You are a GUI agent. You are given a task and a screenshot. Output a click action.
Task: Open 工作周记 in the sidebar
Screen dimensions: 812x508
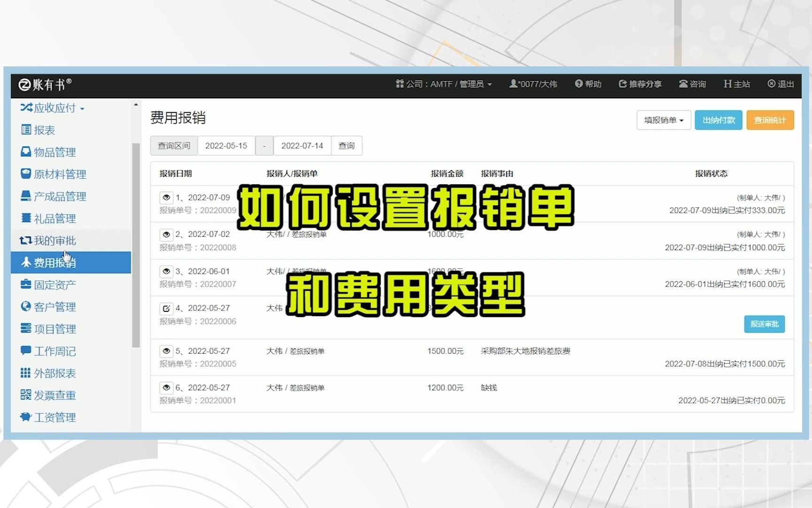coord(48,351)
